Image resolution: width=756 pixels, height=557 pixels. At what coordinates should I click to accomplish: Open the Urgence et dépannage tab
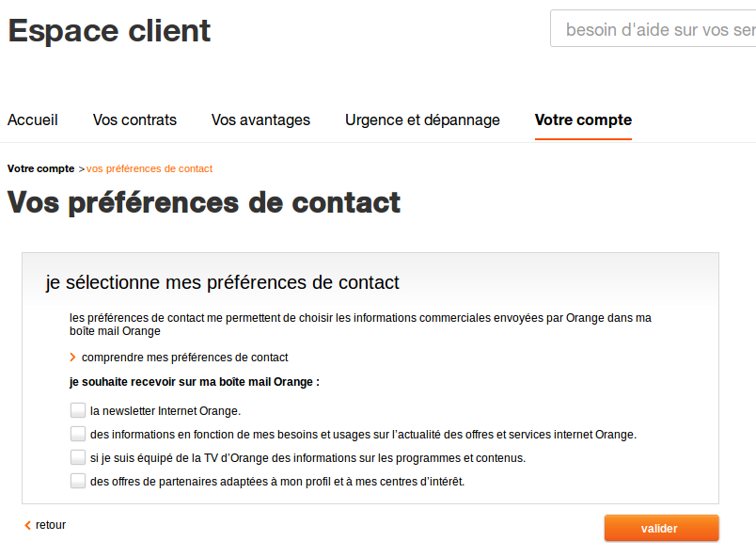pos(422,119)
